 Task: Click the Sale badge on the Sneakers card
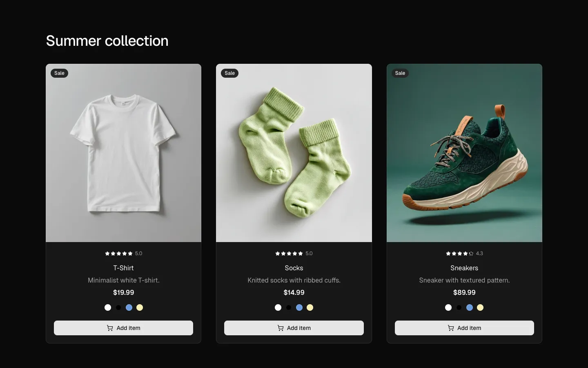point(400,73)
